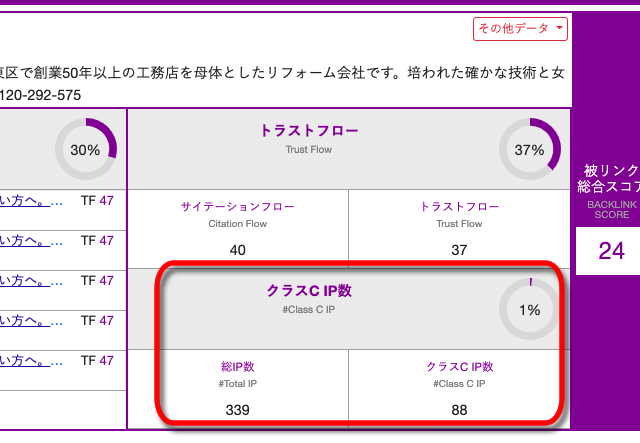Image resolution: width=640 pixels, height=443 pixels.
Task: Select the 総IP数 label
Action: tap(238, 367)
